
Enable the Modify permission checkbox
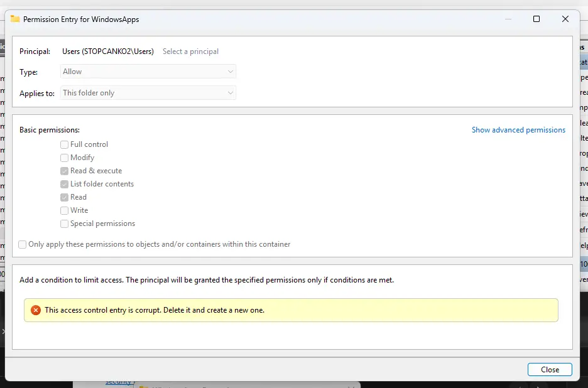click(x=65, y=158)
